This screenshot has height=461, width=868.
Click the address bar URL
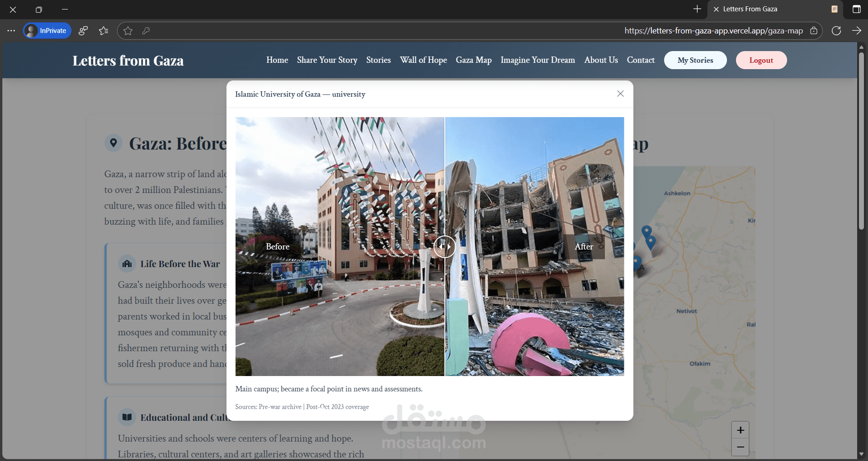click(713, 31)
